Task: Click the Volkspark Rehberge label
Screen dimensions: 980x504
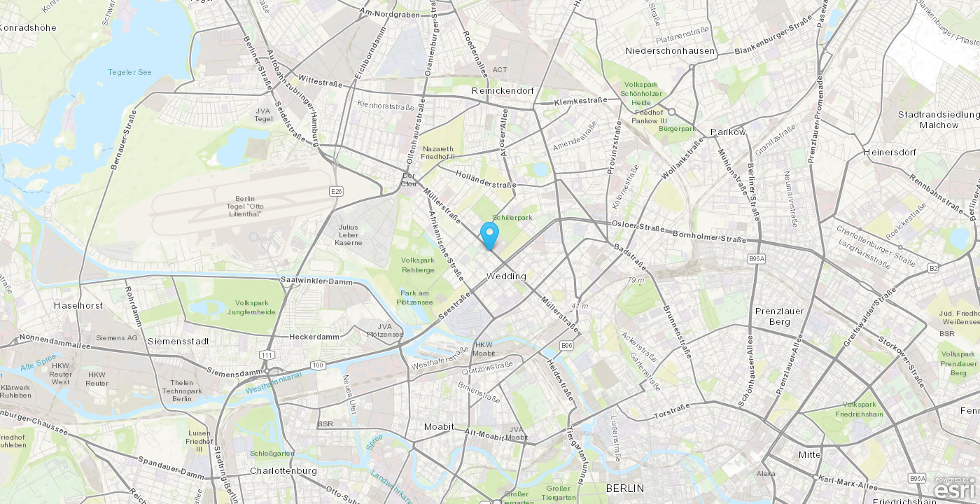Action: pos(418,265)
